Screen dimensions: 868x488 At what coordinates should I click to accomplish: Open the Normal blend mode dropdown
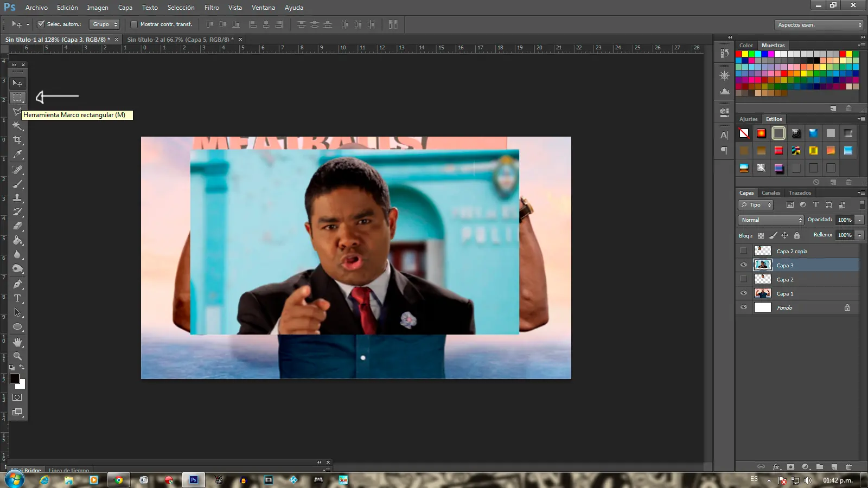(x=771, y=220)
